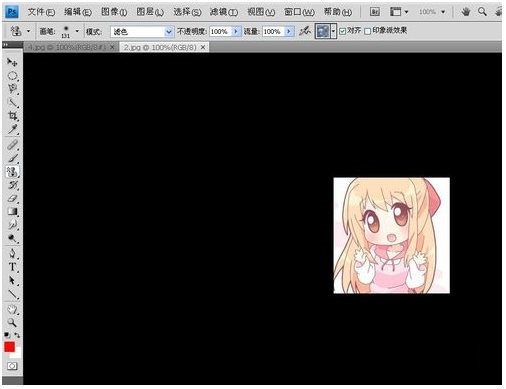Select the Elliptical Marquee tool

pos(12,76)
